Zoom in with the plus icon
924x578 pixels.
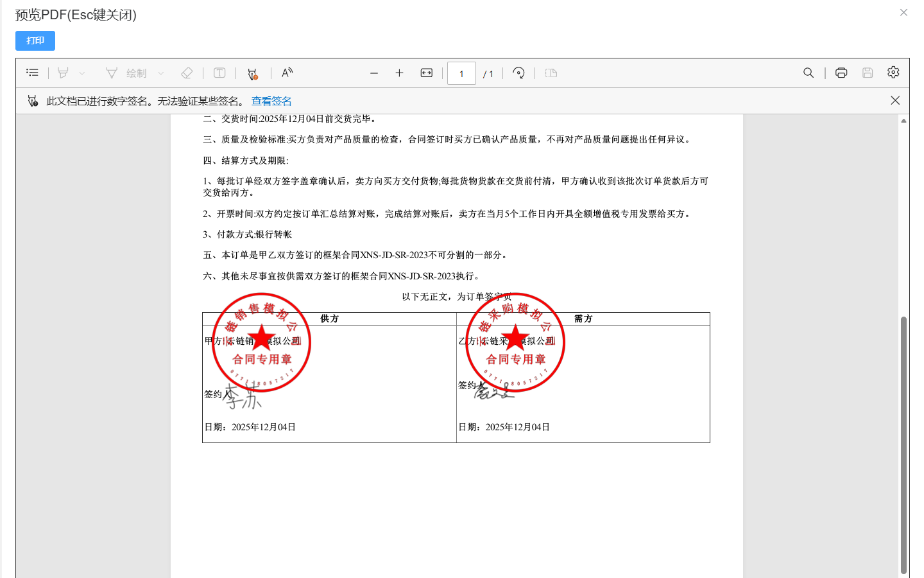coord(399,73)
